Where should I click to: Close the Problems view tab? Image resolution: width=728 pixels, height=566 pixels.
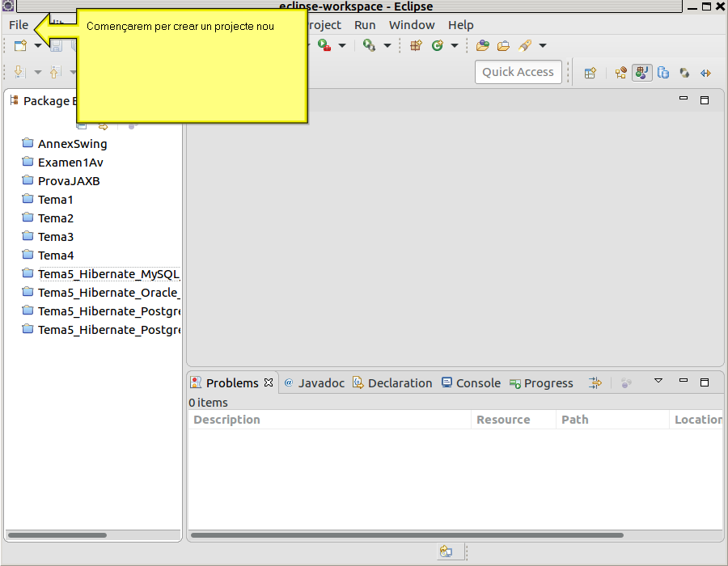(269, 382)
